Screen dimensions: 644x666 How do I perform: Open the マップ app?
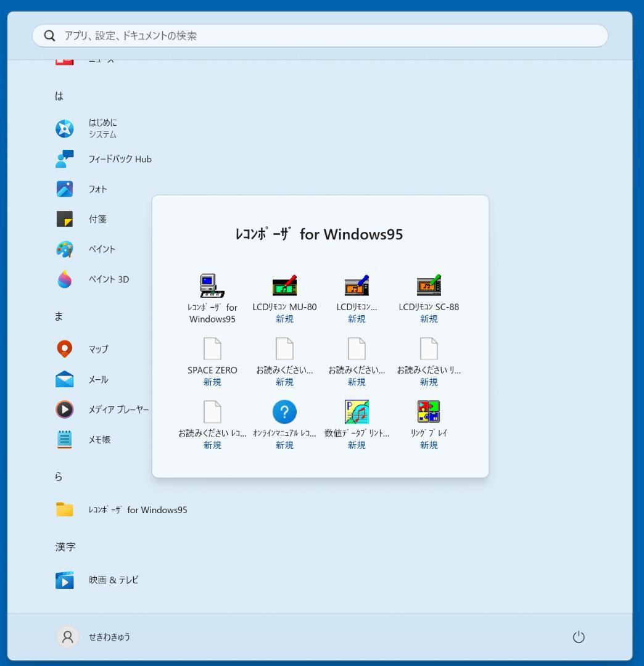coord(99,349)
